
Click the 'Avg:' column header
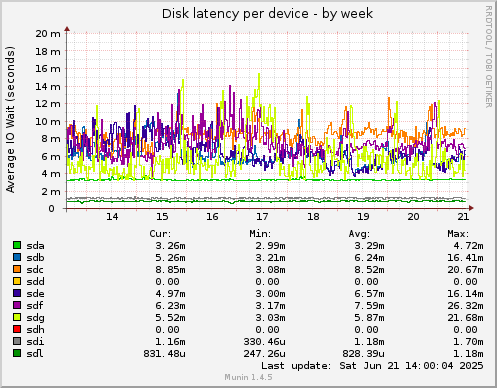coord(359,234)
